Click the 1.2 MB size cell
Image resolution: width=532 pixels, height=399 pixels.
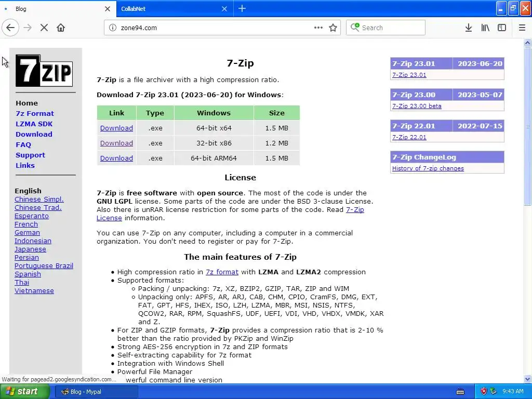coord(276,143)
